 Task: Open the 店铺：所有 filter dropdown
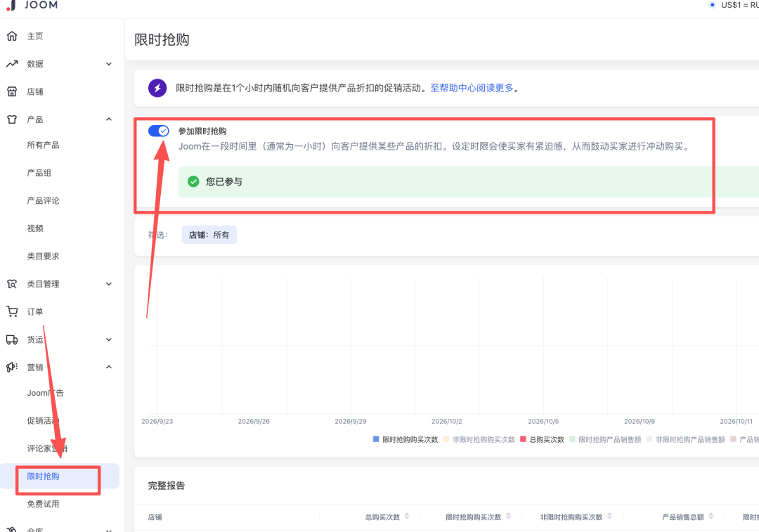point(209,235)
